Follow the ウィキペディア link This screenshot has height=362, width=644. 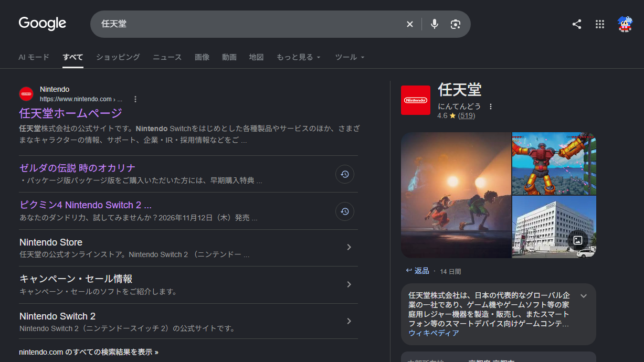pyautogui.click(x=434, y=333)
